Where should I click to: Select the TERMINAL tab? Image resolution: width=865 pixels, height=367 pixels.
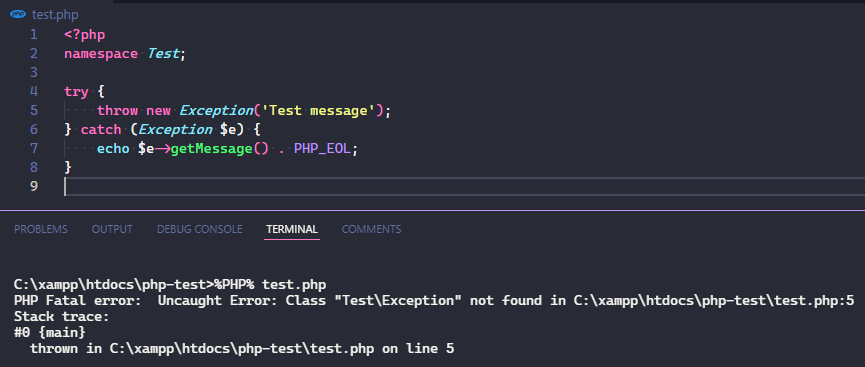click(292, 229)
